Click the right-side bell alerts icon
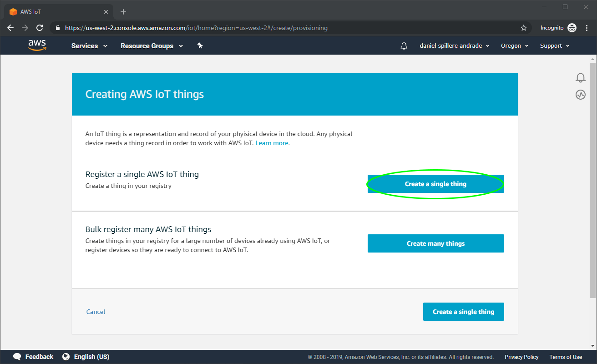Viewport: 597px width, 364px height. [580, 78]
